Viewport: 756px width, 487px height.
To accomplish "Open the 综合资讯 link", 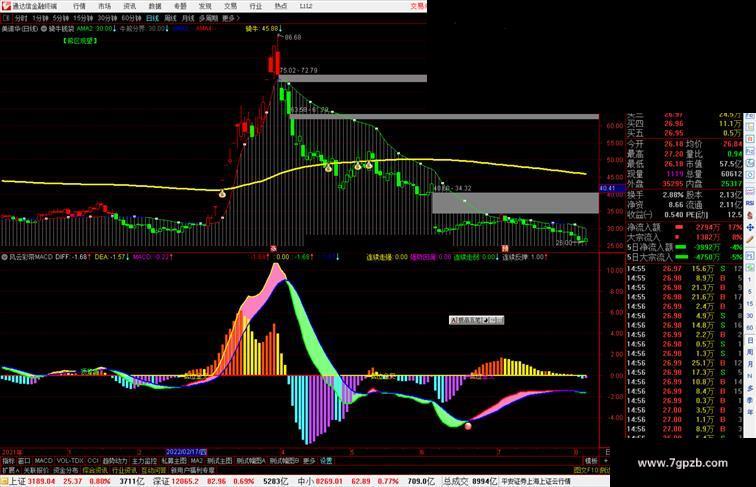I will click(x=95, y=470).
